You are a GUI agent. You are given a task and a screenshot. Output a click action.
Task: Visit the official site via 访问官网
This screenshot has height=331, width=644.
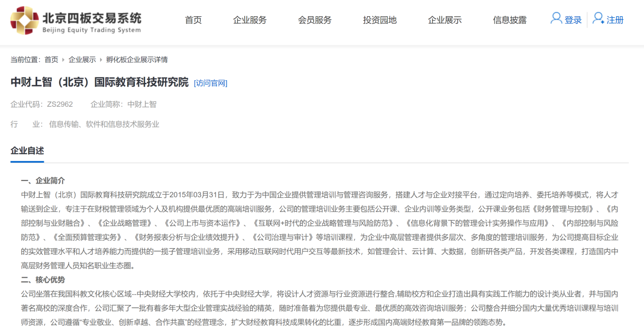(210, 83)
